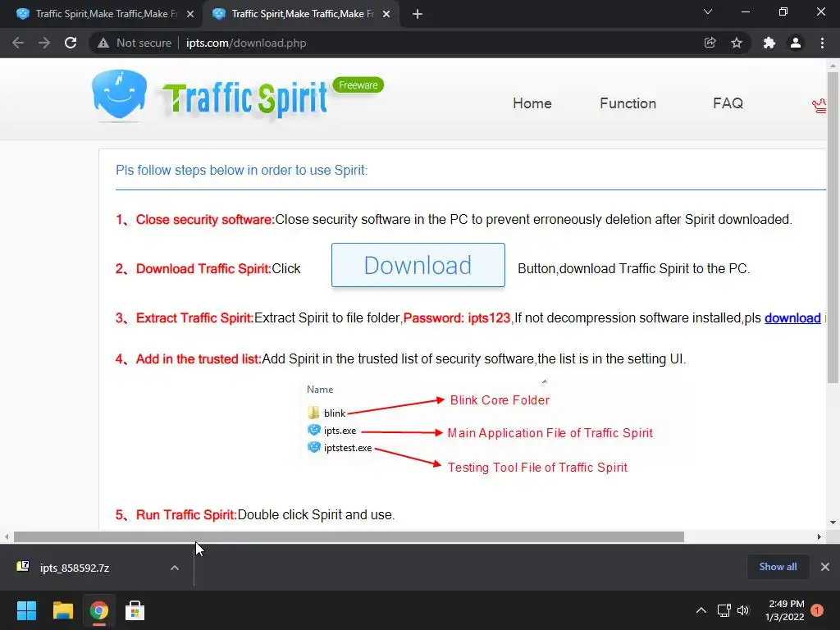
Task: Click the iptstest.exe file icon
Action: click(x=314, y=447)
